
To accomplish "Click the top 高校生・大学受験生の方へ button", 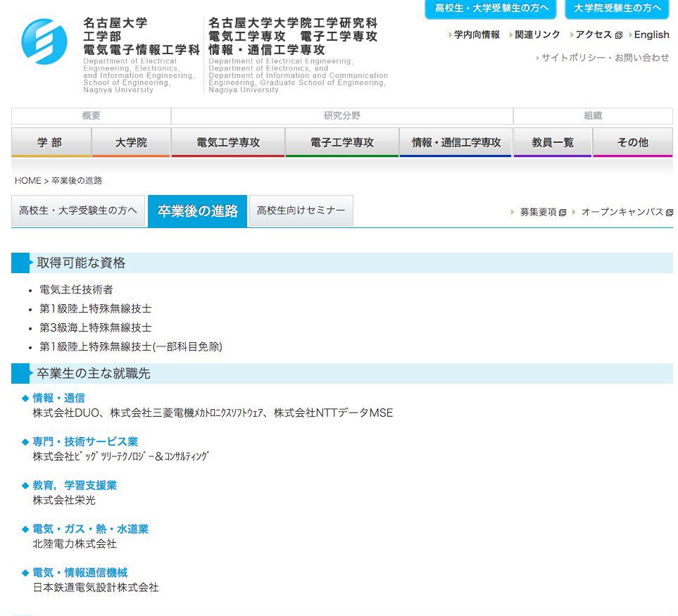I will (x=490, y=10).
